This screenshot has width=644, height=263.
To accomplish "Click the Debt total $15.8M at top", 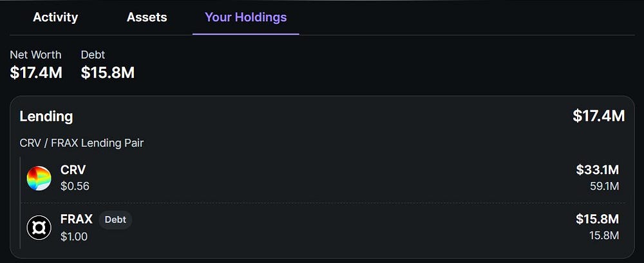I will click(x=108, y=73).
